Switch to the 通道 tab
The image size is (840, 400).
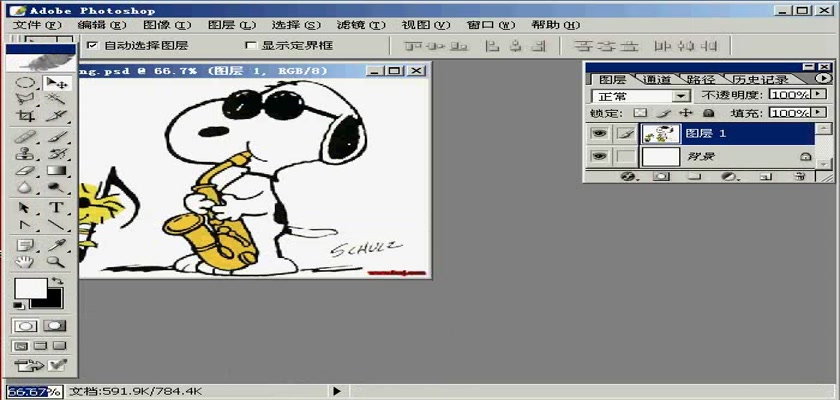point(656,80)
